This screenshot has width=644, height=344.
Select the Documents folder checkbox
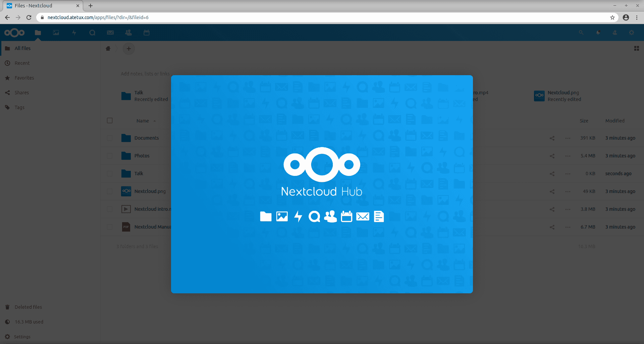pos(110,138)
